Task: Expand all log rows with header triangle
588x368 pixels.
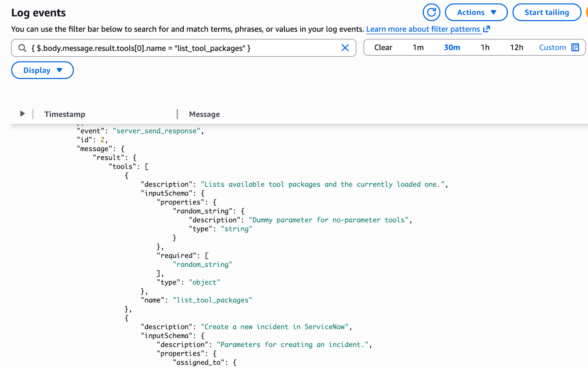Action: pos(22,114)
